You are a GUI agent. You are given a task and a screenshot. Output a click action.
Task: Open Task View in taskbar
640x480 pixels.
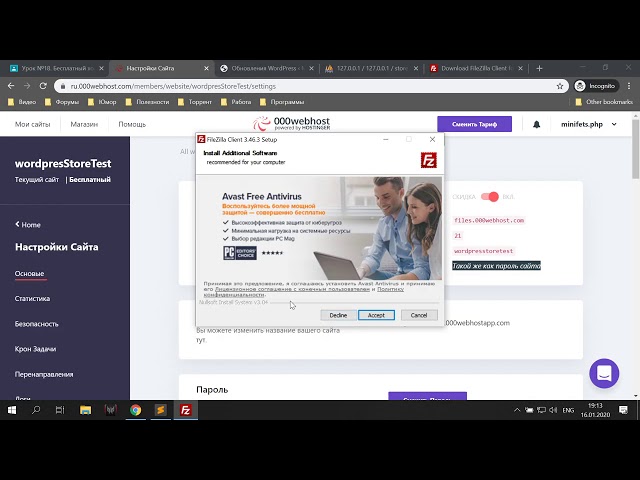pos(60,410)
